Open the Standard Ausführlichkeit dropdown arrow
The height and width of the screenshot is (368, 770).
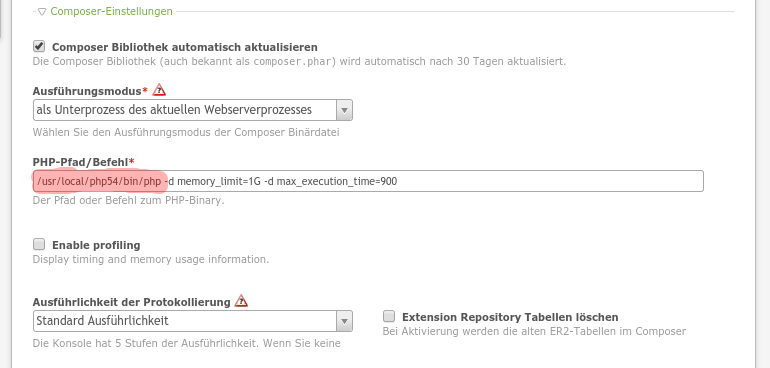point(344,321)
